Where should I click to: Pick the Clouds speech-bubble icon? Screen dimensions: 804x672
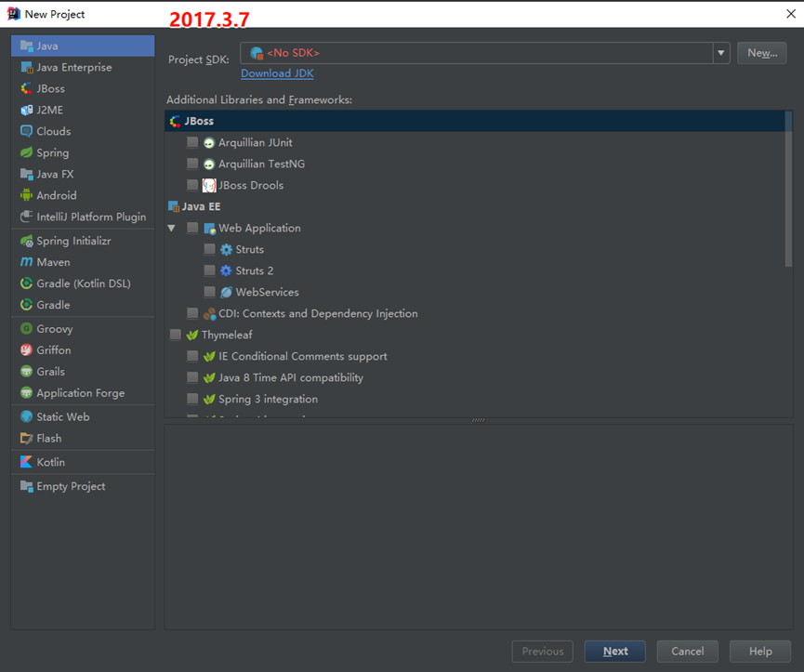click(27, 131)
